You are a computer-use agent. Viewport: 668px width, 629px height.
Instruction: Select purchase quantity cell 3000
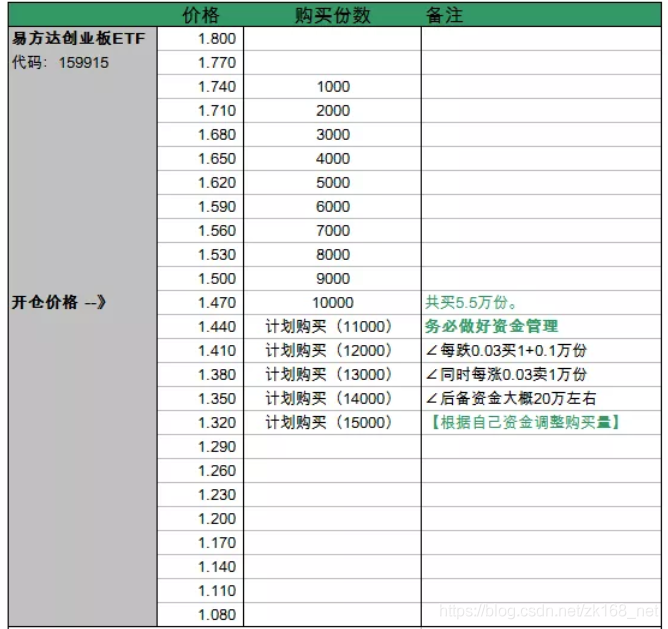[332, 135]
